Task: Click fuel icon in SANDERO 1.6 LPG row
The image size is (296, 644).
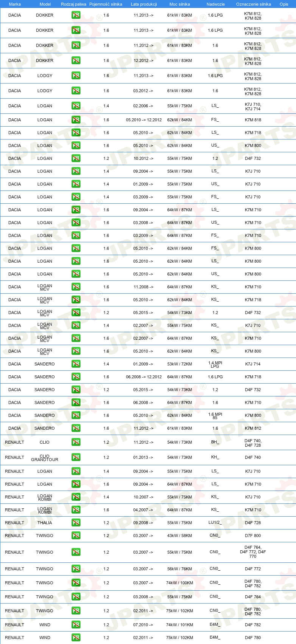Action: pyautogui.click(x=76, y=377)
